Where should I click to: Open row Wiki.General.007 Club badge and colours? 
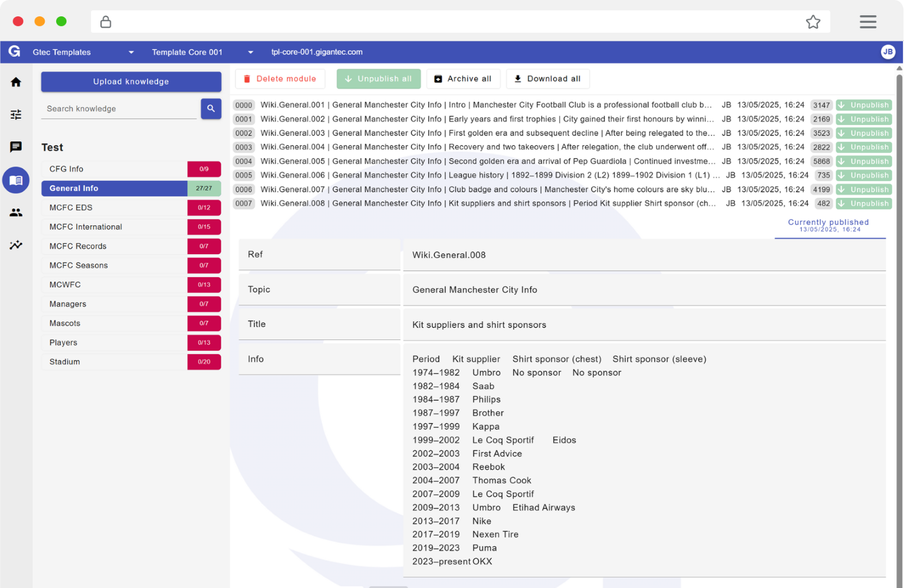(488, 189)
